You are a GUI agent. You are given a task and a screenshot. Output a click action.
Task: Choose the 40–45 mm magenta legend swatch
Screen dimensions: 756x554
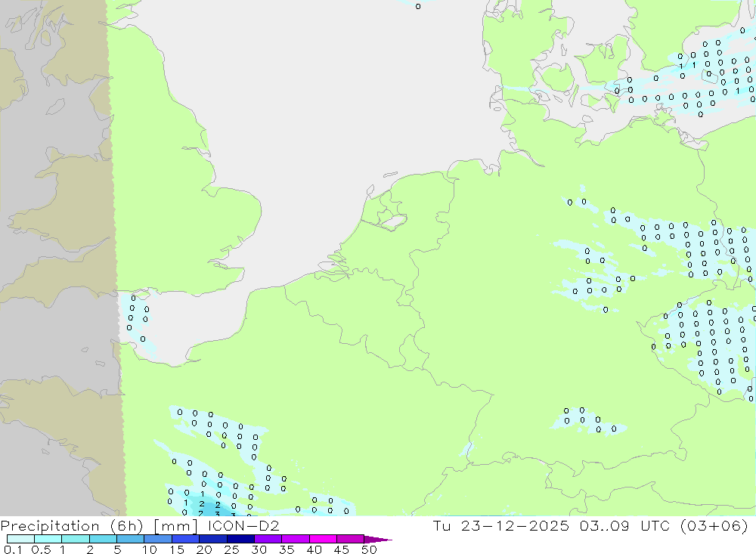[x=323, y=539]
